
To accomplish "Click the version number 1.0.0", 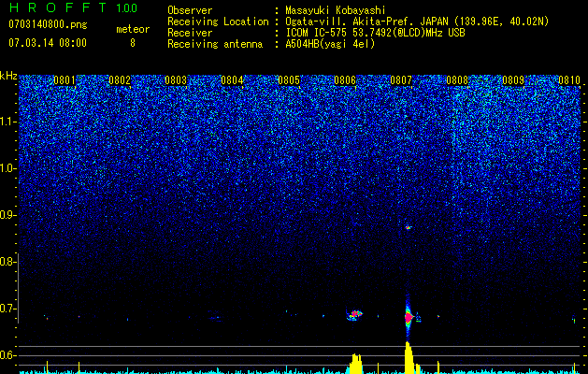I will pos(126,8).
